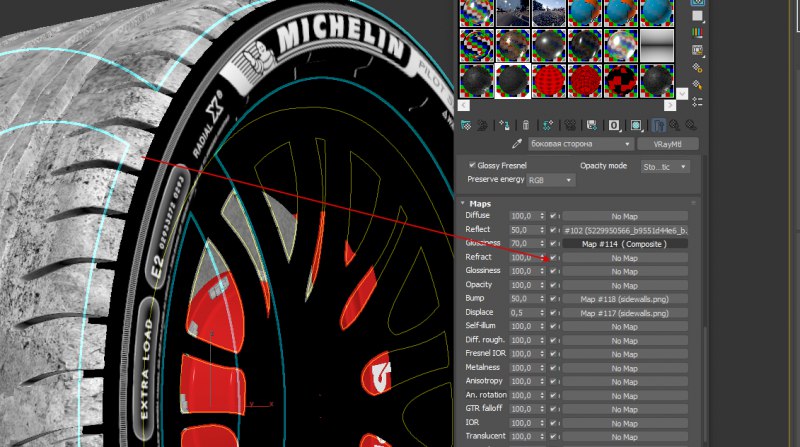Click the Go to Parent icon
Image resolution: width=800 pixels, height=447 pixels.
674,125
